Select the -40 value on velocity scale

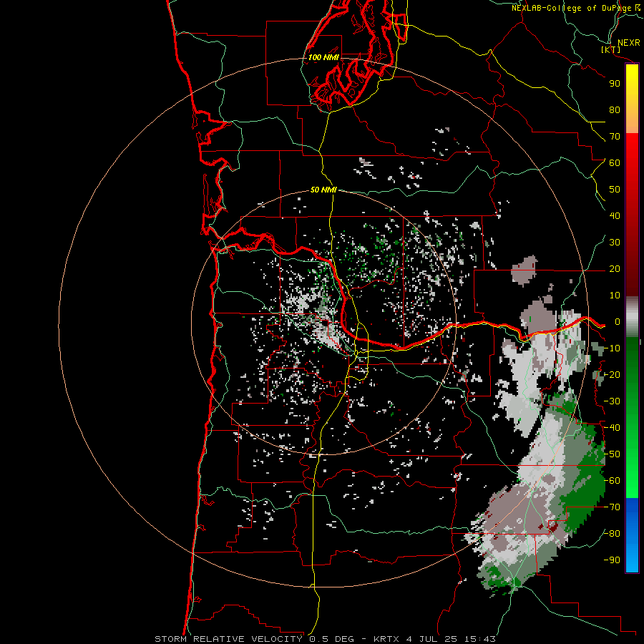pyautogui.click(x=612, y=428)
